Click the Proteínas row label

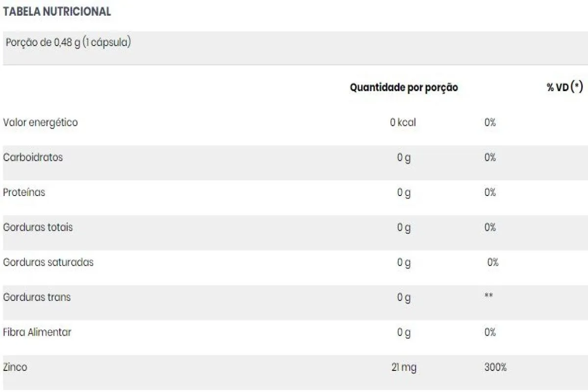click(x=24, y=192)
